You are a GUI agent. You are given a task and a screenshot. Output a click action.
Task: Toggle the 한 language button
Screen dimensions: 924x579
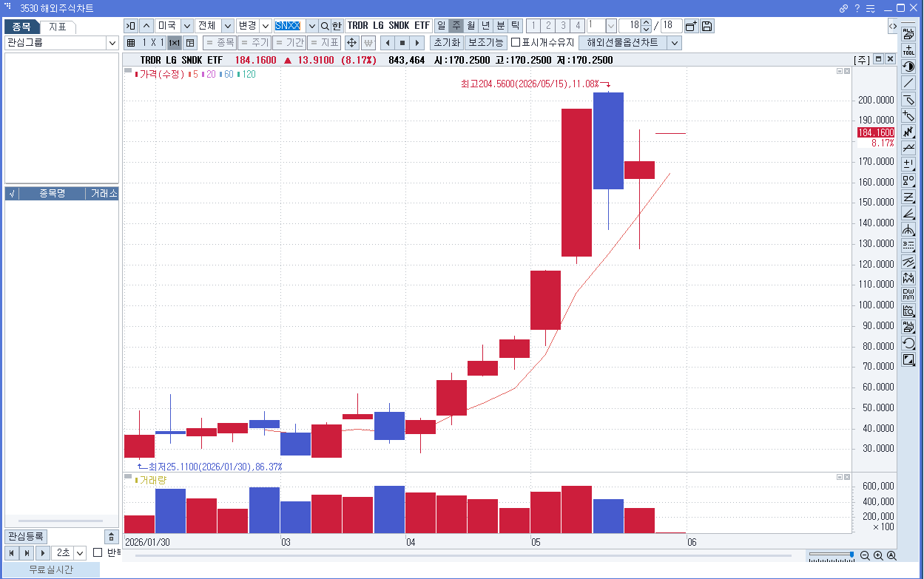click(337, 26)
